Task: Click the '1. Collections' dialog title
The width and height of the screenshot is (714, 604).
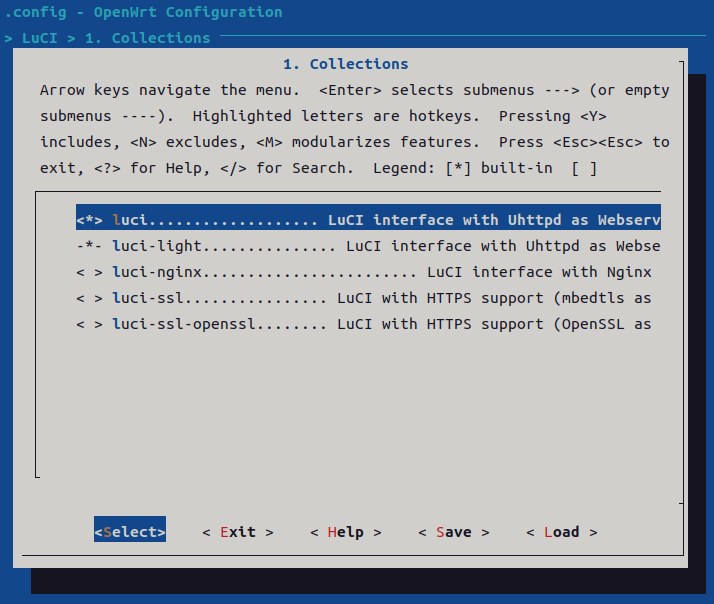Action: click(x=346, y=64)
